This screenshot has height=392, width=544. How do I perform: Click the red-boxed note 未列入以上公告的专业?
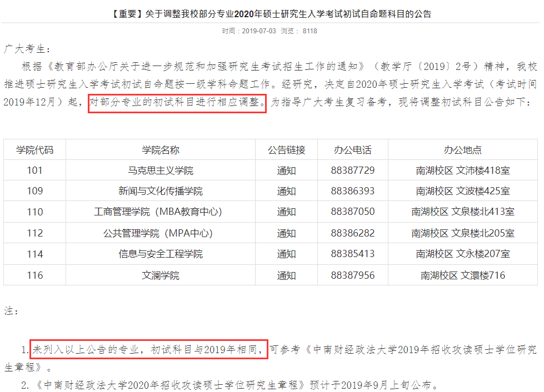(x=148, y=350)
